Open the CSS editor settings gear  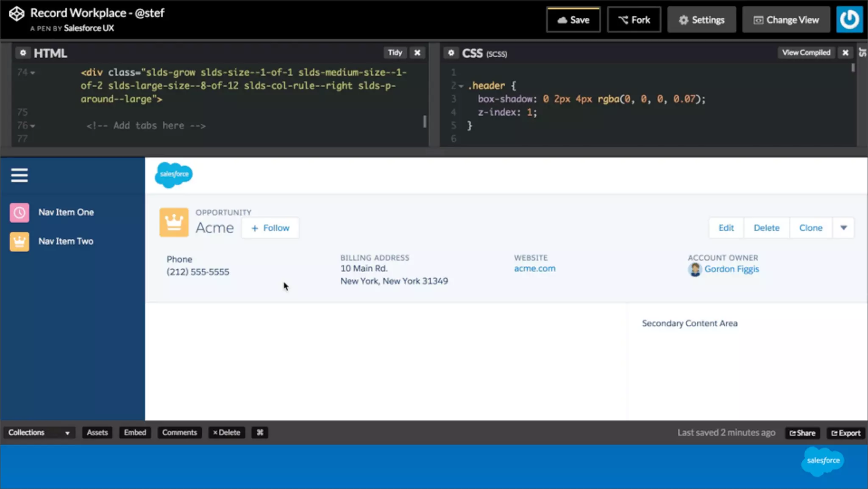point(451,53)
